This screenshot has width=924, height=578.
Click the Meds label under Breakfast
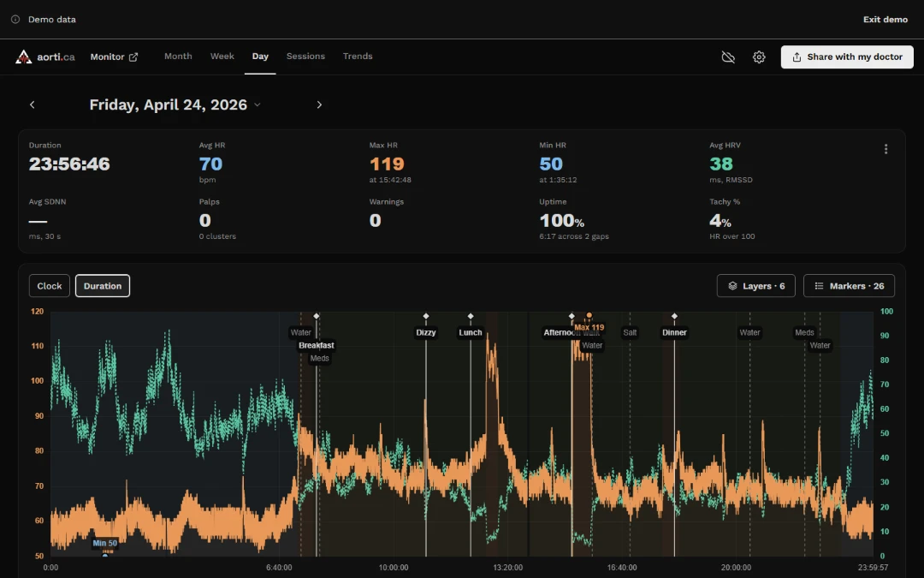319,358
